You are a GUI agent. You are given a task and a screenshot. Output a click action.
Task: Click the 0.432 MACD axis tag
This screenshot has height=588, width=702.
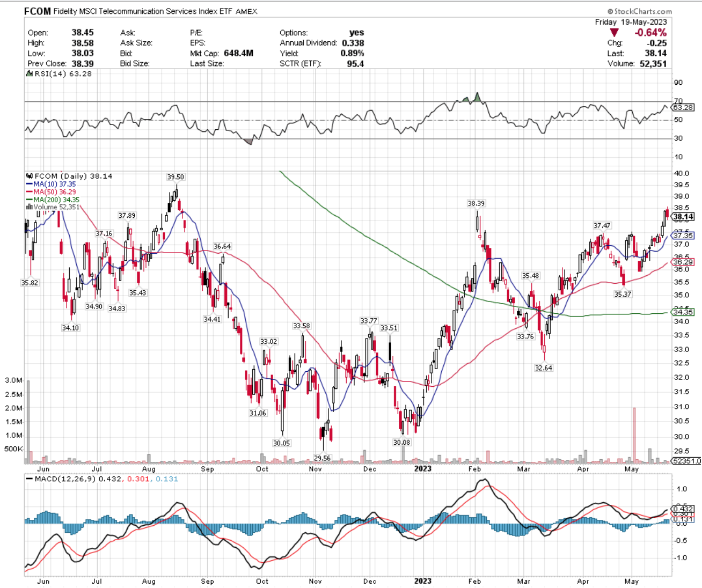pyautogui.click(x=683, y=509)
